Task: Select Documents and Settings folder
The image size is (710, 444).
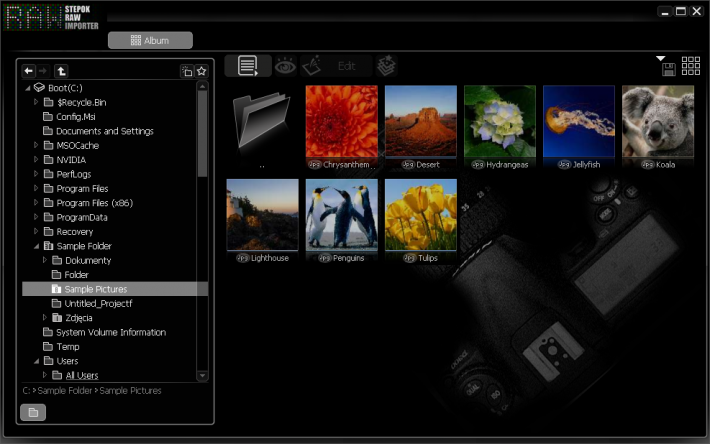Action: pyautogui.click(x=105, y=131)
